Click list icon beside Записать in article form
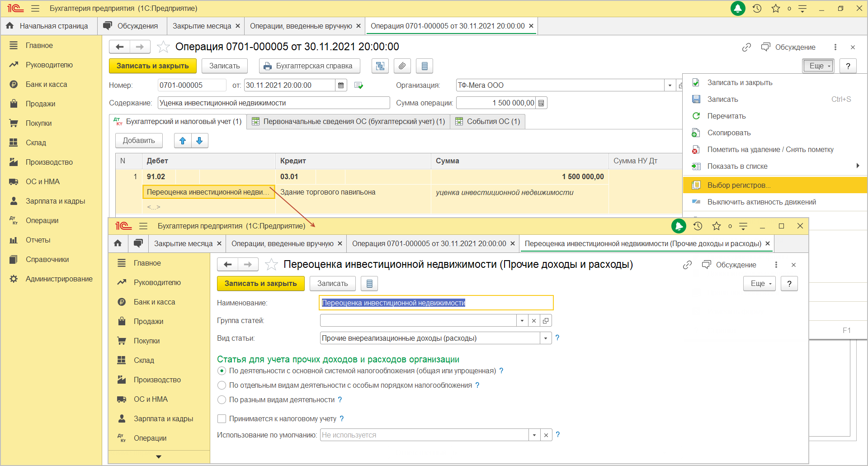Screen dimensions: 868x466 (369, 284)
